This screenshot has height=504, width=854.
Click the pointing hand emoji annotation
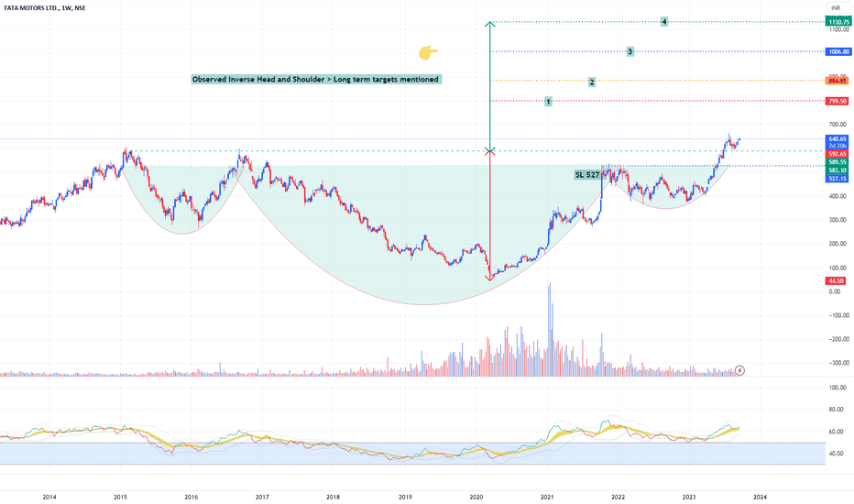click(x=428, y=52)
